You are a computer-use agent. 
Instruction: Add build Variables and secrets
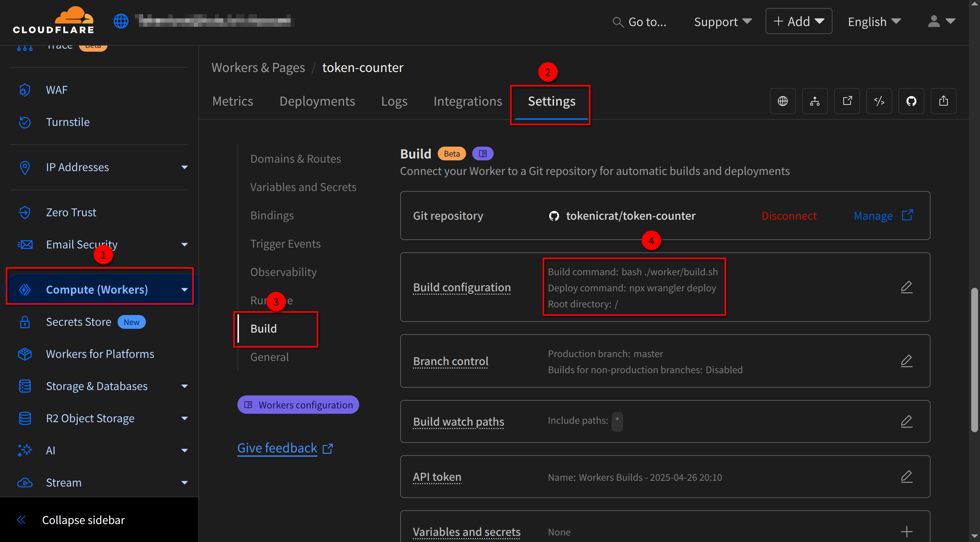[906, 532]
